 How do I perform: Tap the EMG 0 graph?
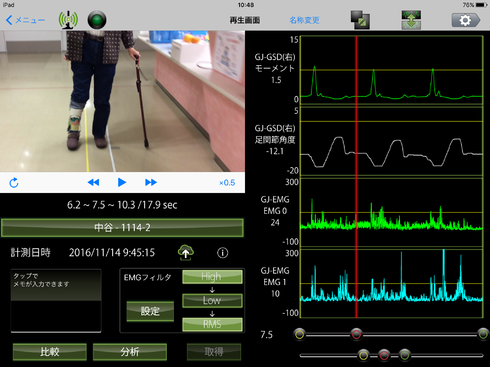click(x=392, y=213)
